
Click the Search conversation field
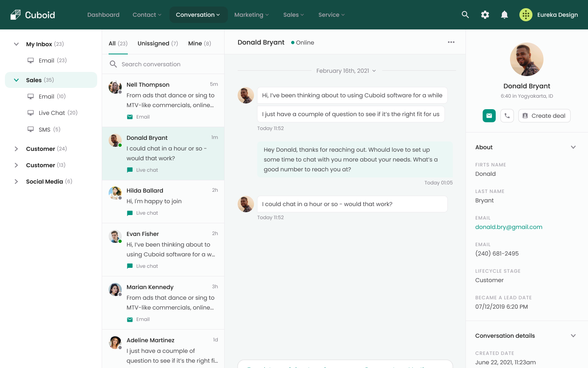pos(167,64)
